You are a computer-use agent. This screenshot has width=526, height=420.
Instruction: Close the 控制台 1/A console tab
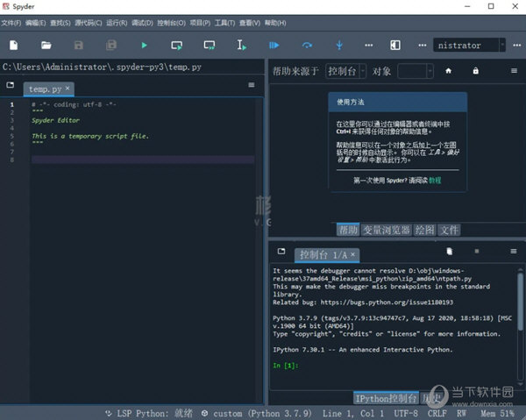352,254
